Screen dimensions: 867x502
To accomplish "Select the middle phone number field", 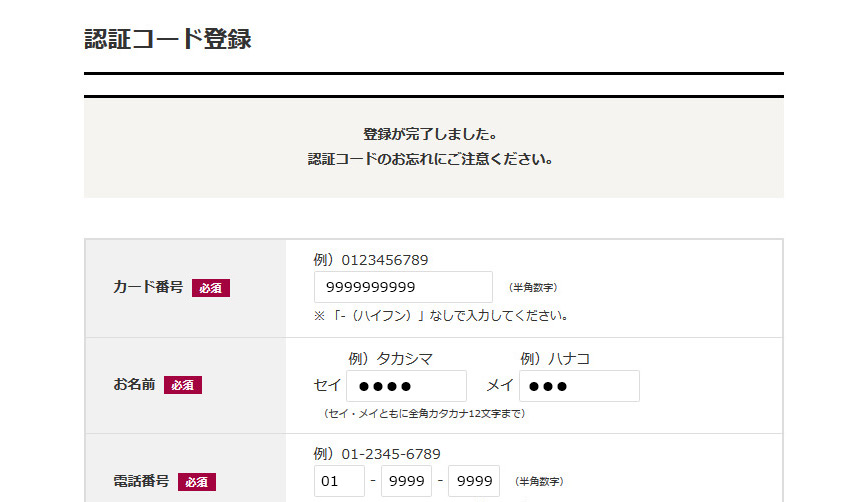I will coord(406,481).
